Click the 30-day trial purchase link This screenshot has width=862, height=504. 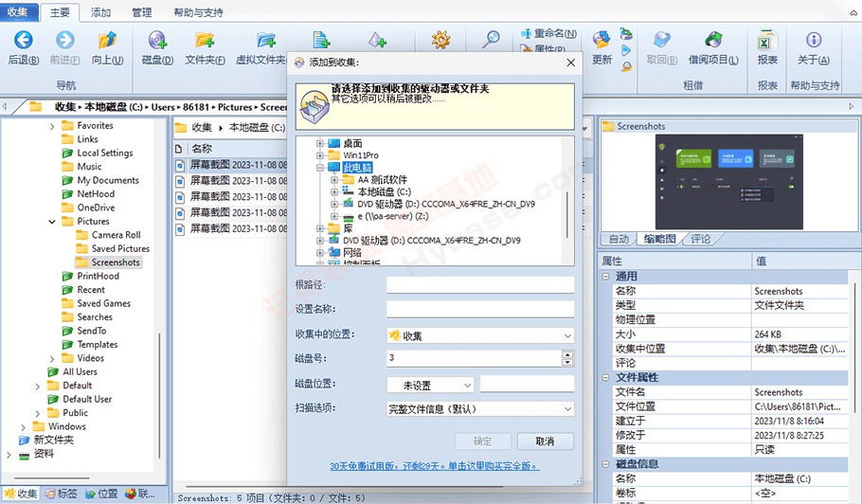[x=434, y=466]
